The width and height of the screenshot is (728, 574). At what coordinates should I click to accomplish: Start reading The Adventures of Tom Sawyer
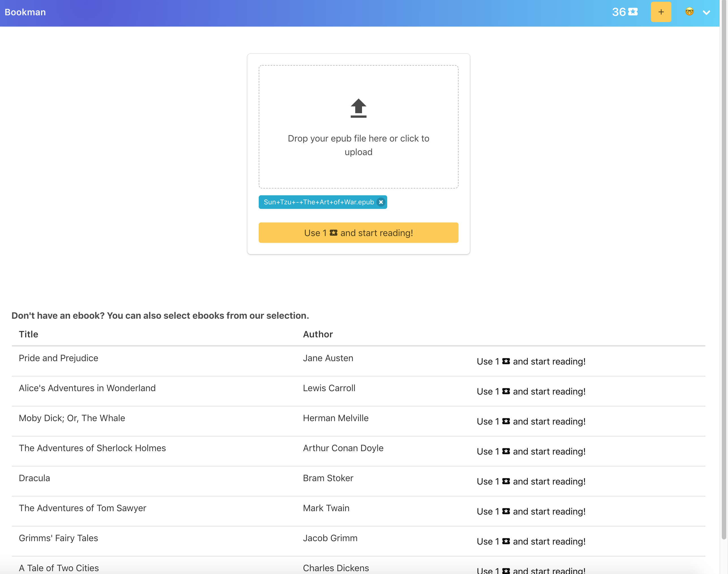tap(531, 511)
